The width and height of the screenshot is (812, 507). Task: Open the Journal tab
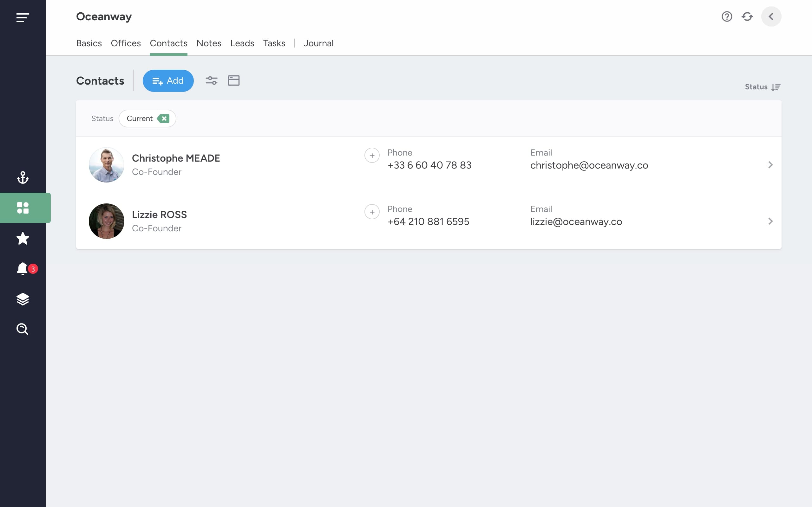[x=318, y=43]
